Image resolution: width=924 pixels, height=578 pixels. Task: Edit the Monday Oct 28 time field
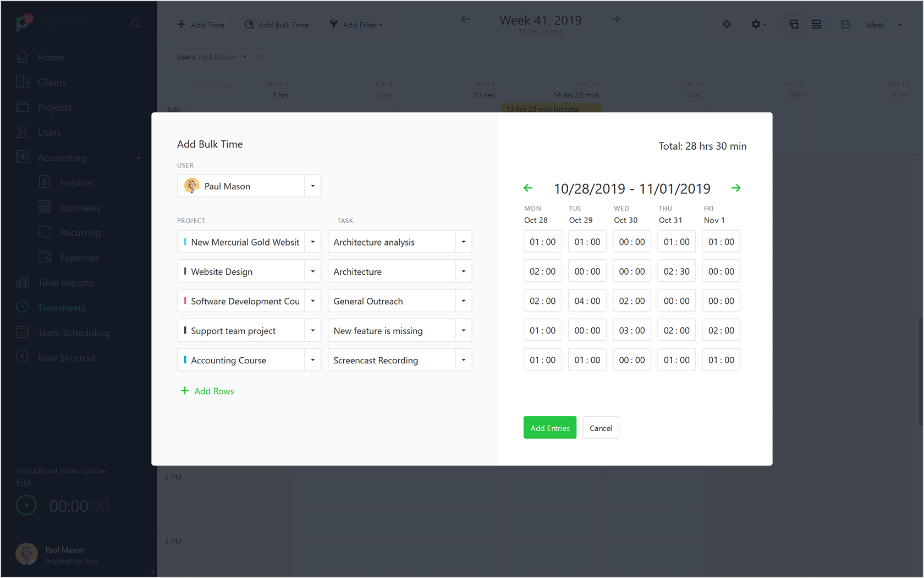pos(542,241)
